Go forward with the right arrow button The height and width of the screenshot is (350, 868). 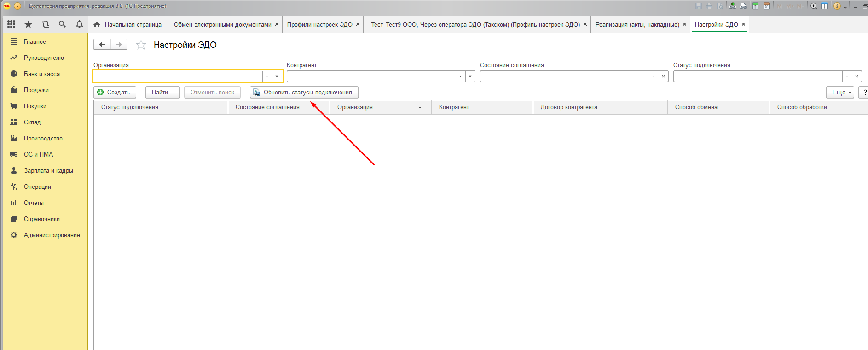click(119, 44)
